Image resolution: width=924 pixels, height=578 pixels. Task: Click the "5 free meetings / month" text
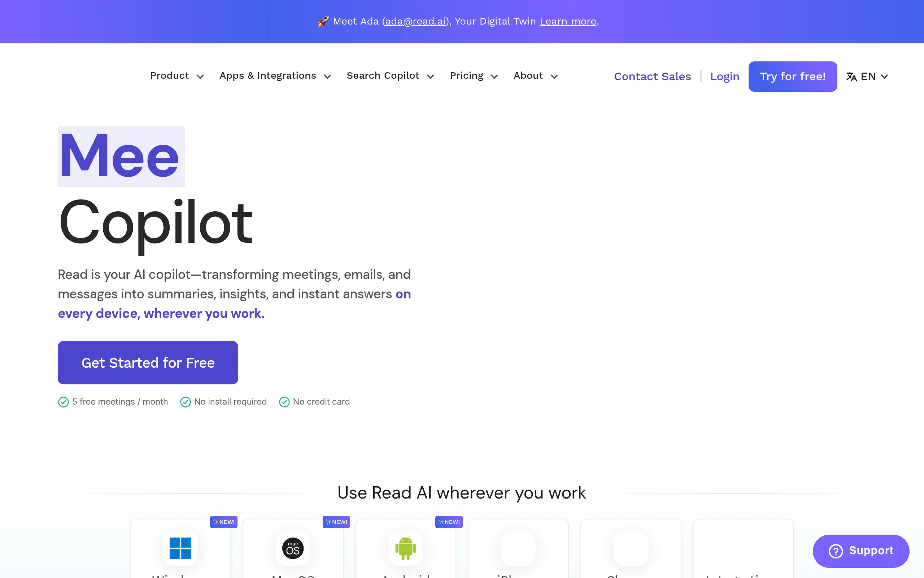pos(120,402)
